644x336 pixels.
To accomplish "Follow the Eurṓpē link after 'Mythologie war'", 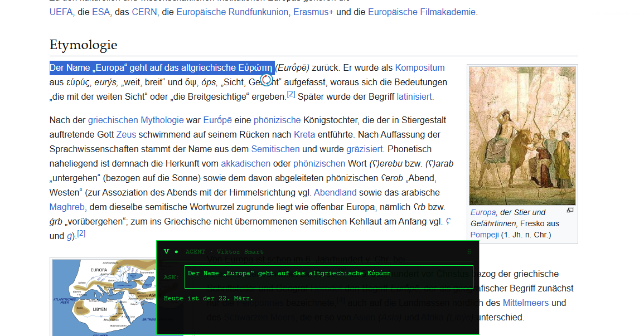I will pos(217,120).
